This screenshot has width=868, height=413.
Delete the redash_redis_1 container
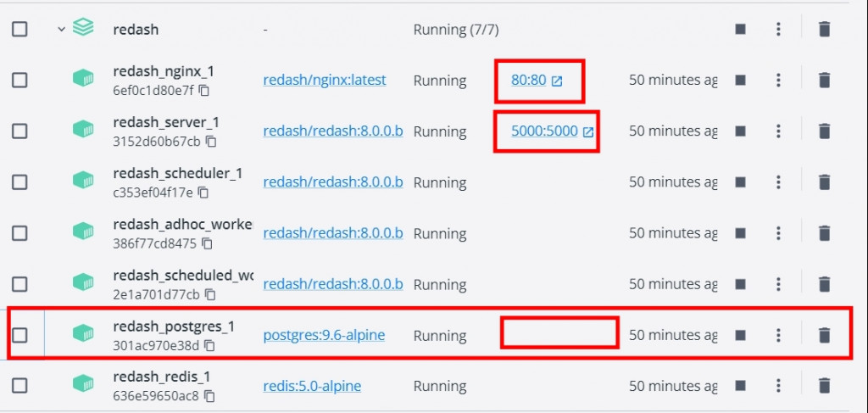coord(825,386)
